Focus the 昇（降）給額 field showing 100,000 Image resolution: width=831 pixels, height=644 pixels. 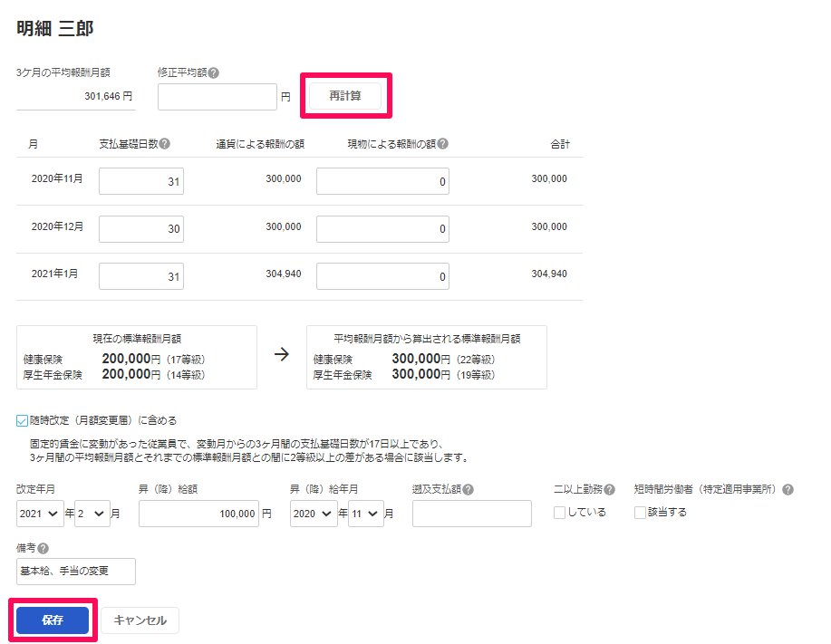point(198,514)
